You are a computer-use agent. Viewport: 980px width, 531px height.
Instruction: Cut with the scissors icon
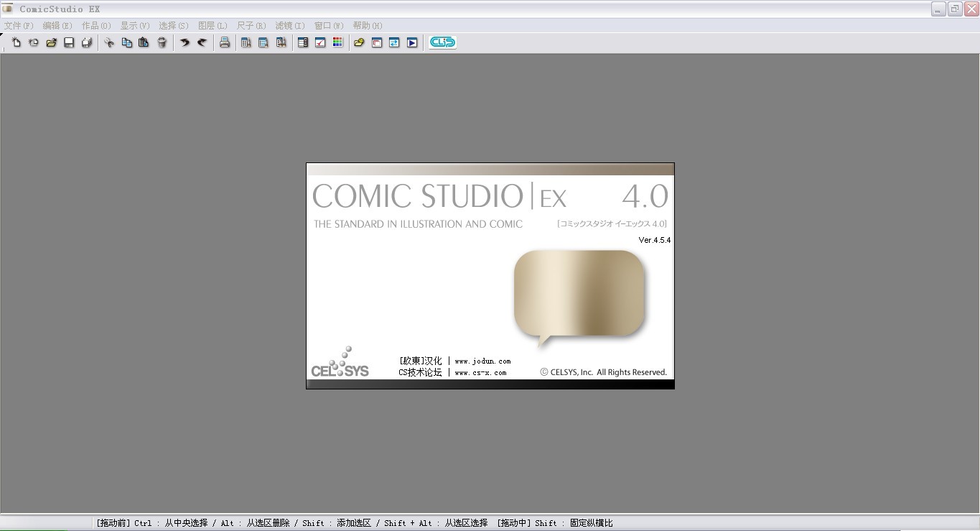[x=109, y=42]
